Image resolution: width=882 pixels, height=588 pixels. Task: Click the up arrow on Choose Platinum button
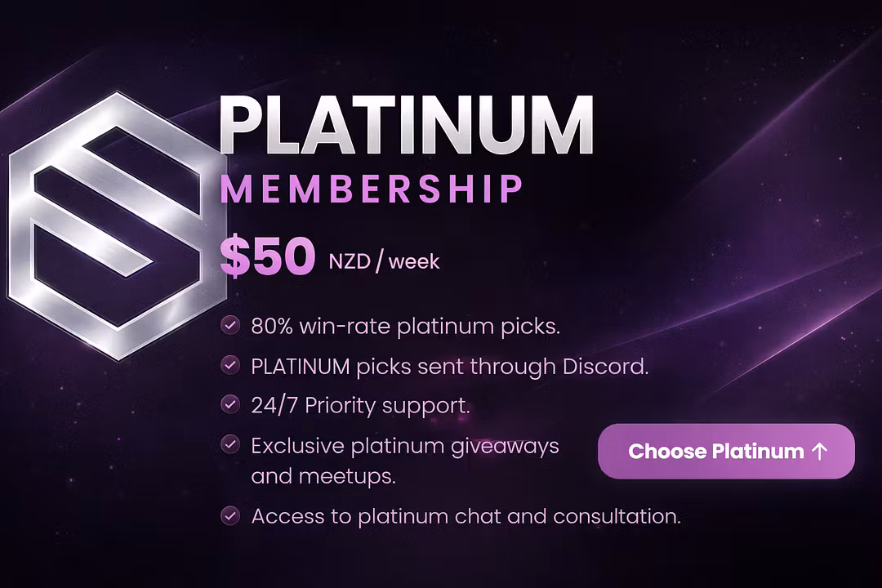click(821, 451)
